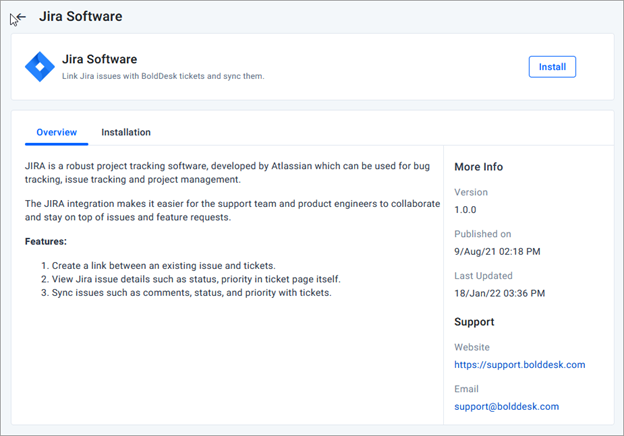
Task: Click the support@bolddesk.com email link
Action: pyautogui.click(x=507, y=407)
